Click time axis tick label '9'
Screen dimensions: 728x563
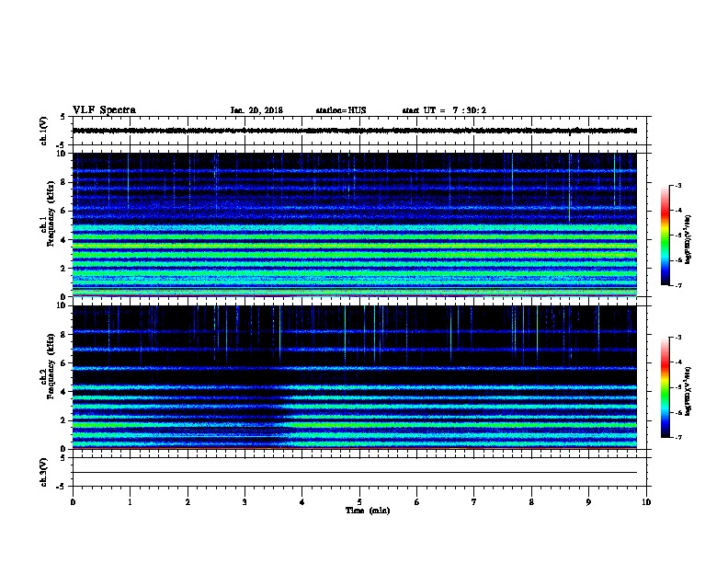click(x=588, y=502)
